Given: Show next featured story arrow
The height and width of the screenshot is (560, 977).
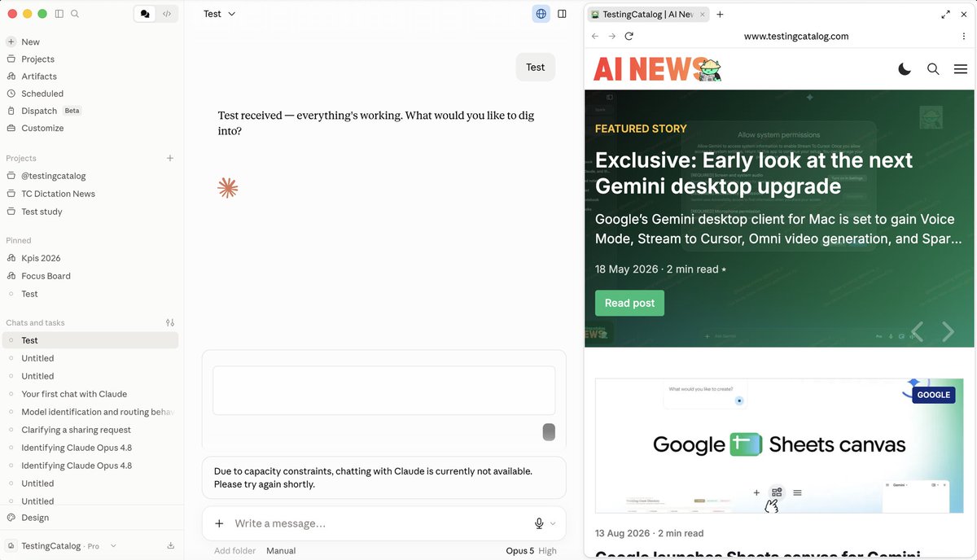Looking at the screenshot, I should 948,331.
